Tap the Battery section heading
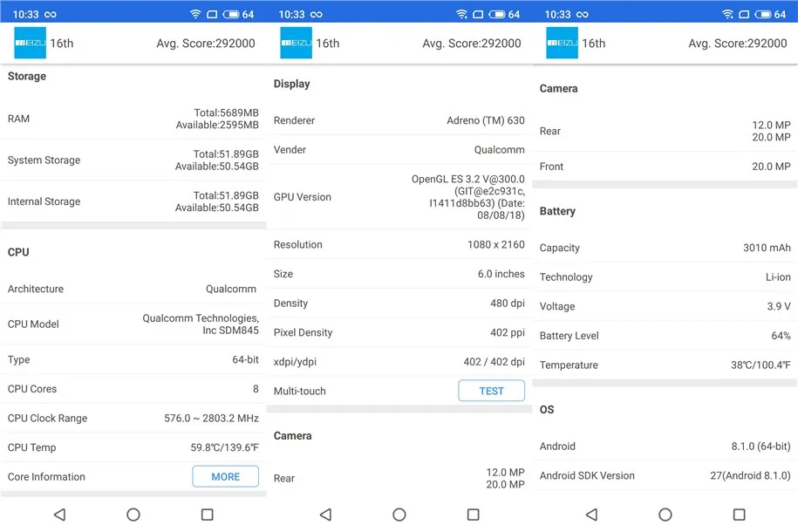The width and height of the screenshot is (798, 532). coord(557,211)
